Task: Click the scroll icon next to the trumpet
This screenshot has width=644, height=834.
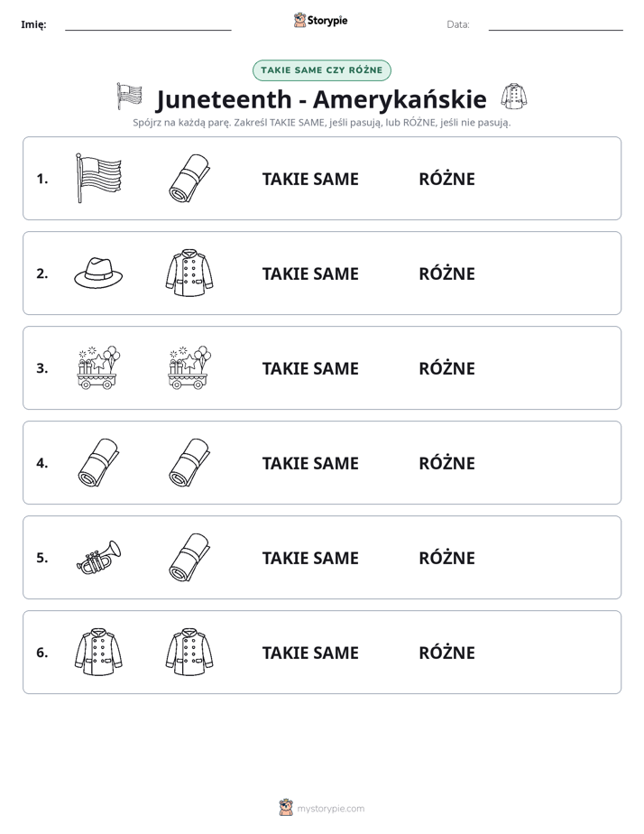Action: click(189, 558)
